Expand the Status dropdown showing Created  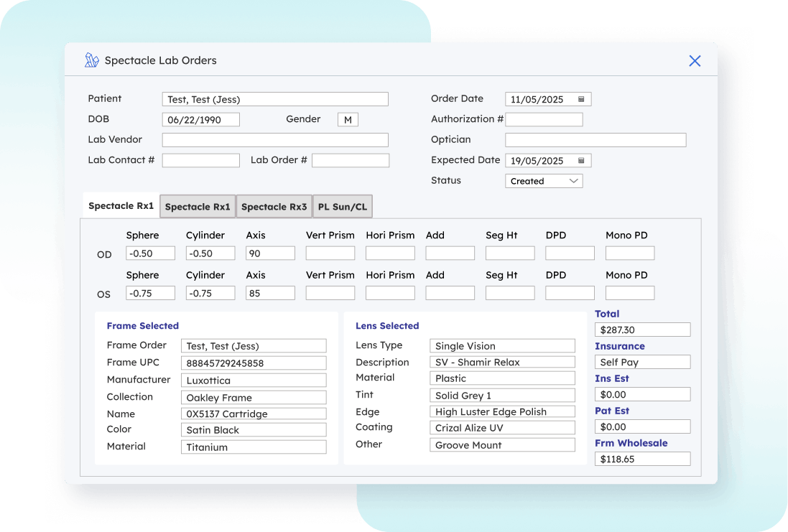pyautogui.click(x=544, y=182)
